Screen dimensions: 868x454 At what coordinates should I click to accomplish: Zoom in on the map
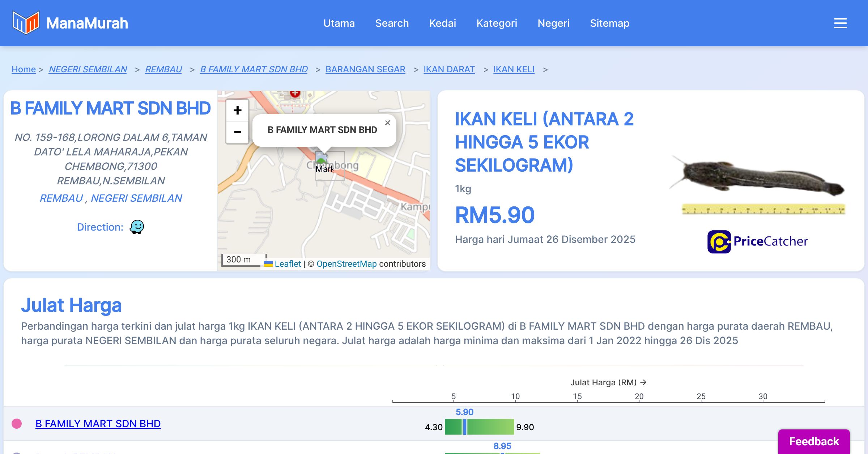tap(237, 111)
